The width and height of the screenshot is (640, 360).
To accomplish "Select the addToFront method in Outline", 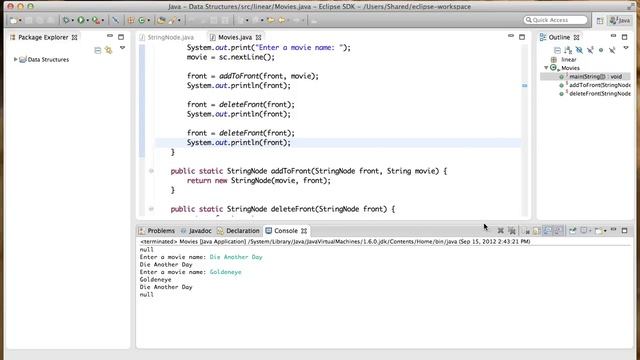I will 595,85.
